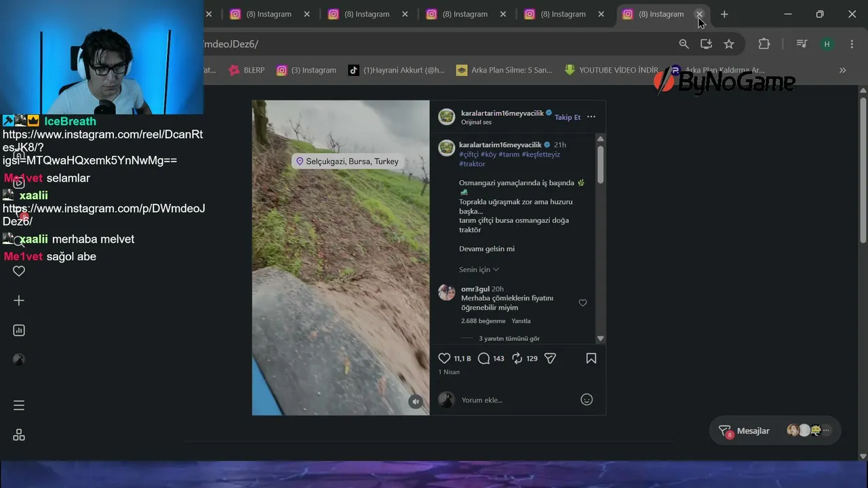Open the browser zoom magnifier icon
The image size is (868, 488).
tap(684, 44)
